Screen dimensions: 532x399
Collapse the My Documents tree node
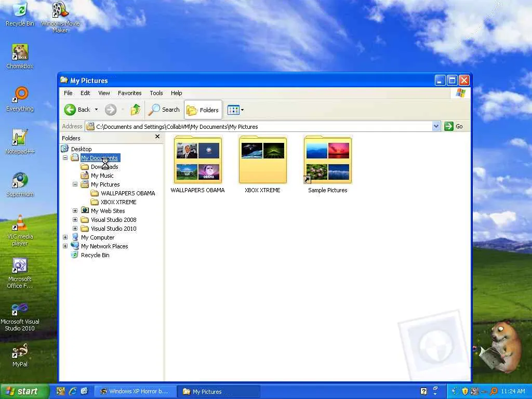[65, 158]
